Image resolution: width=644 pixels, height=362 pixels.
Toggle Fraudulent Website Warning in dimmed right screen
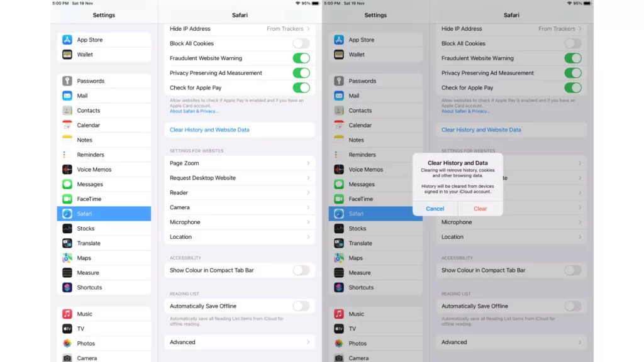click(573, 58)
